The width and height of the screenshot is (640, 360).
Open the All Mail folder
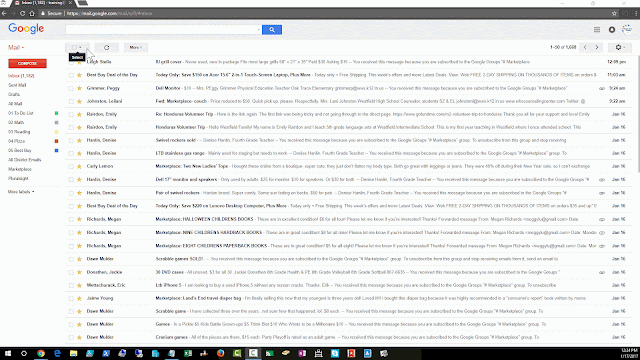pos(15,104)
